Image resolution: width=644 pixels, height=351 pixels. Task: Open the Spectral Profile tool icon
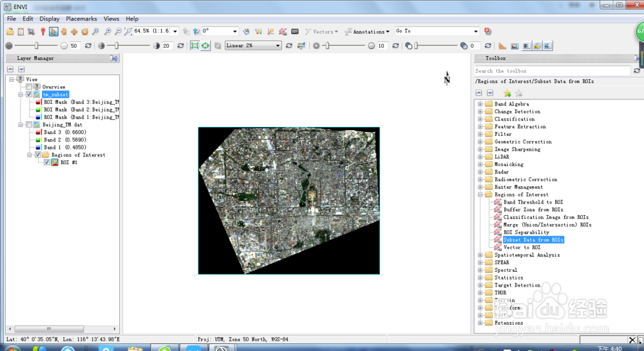tap(258, 32)
